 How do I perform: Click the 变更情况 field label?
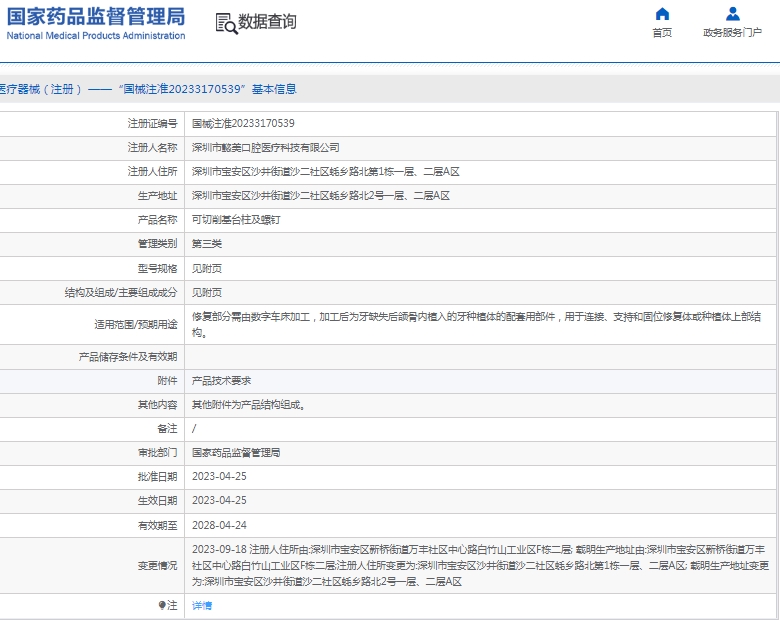click(157, 566)
